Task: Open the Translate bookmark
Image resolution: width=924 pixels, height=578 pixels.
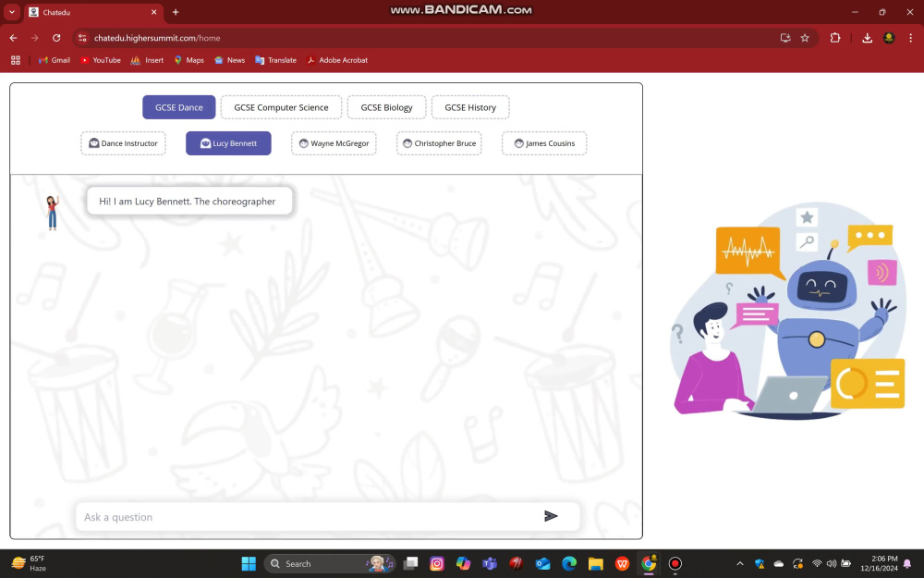Action: (x=275, y=60)
